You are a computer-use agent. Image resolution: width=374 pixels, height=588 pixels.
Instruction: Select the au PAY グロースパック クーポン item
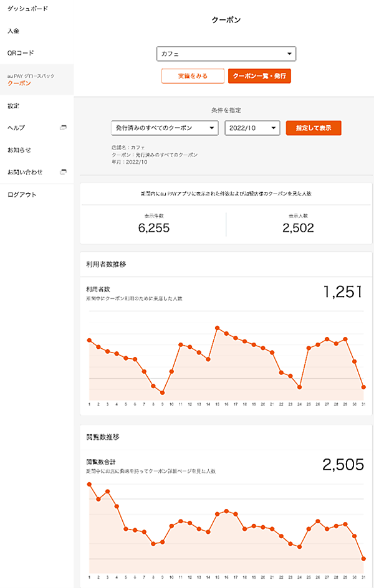pyautogui.click(x=37, y=80)
